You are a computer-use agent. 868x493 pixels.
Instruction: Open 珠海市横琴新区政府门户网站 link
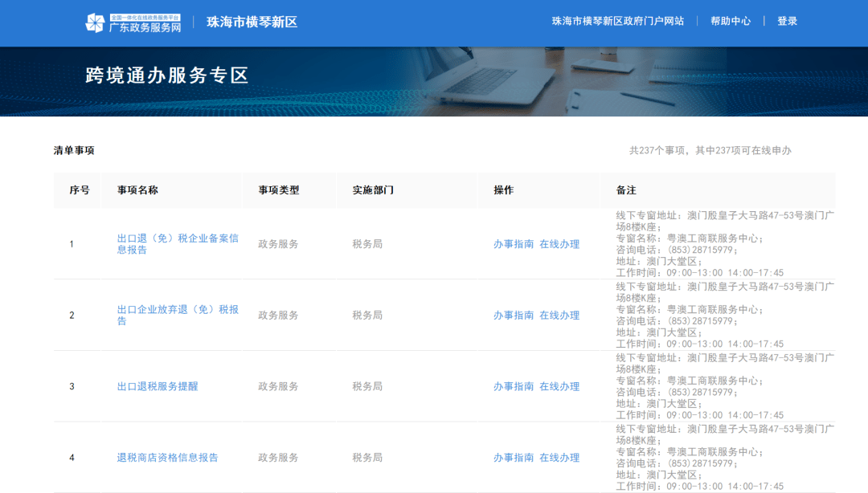point(617,21)
